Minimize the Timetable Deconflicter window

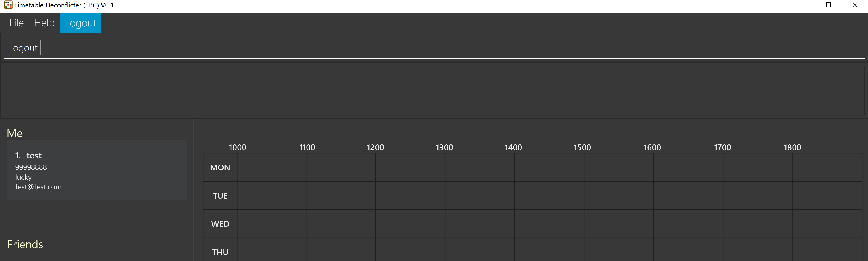click(x=802, y=5)
